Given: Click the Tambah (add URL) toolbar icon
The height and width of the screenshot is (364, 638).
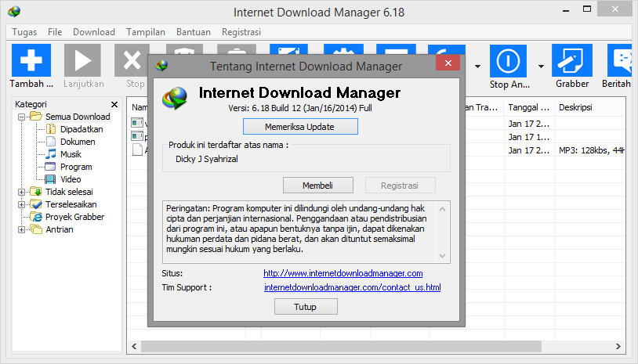Looking at the screenshot, I should pos(31,60).
